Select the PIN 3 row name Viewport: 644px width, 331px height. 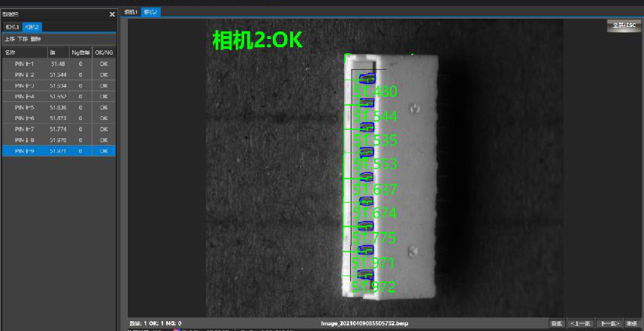click(x=24, y=86)
